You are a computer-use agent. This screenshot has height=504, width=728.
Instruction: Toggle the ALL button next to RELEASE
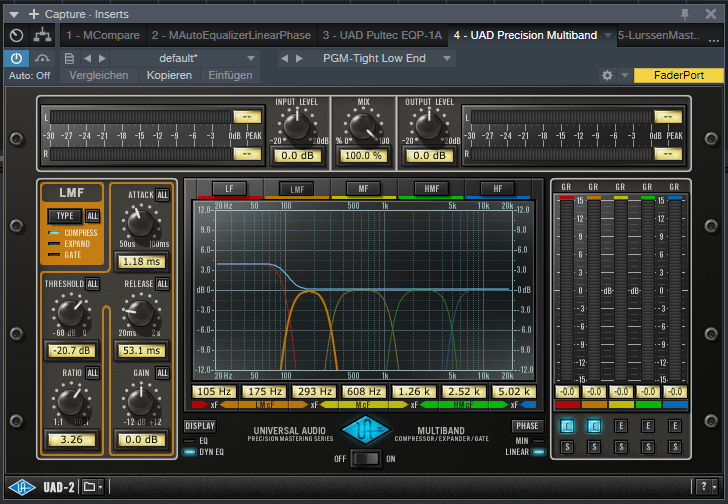pyautogui.click(x=162, y=284)
